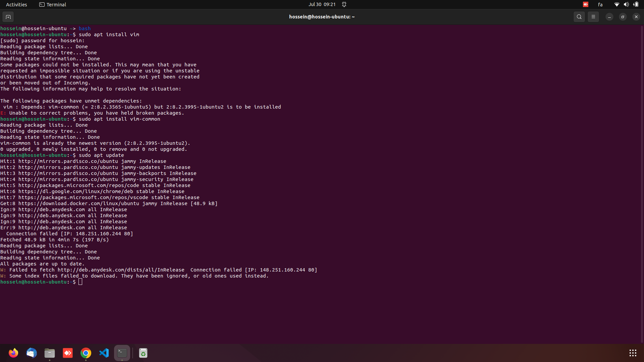The height and width of the screenshot is (362, 644).
Task: Click the Get:8 download.docker.com line
Action: (109, 203)
